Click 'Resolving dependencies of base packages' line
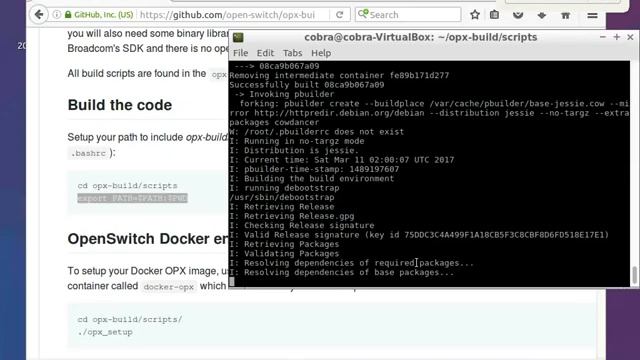The height and width of the screenshot is (360, 640). point(342,273)
